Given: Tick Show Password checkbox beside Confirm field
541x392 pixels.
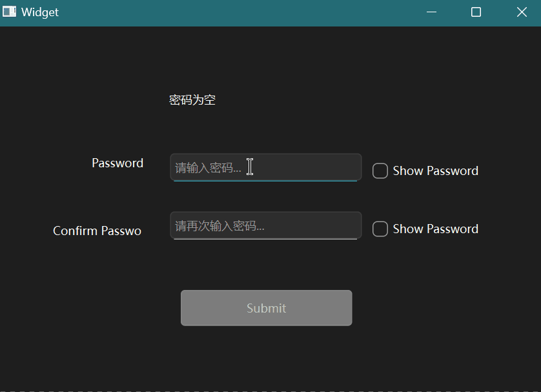Looking at the screenshot, I should pos(380,229).
